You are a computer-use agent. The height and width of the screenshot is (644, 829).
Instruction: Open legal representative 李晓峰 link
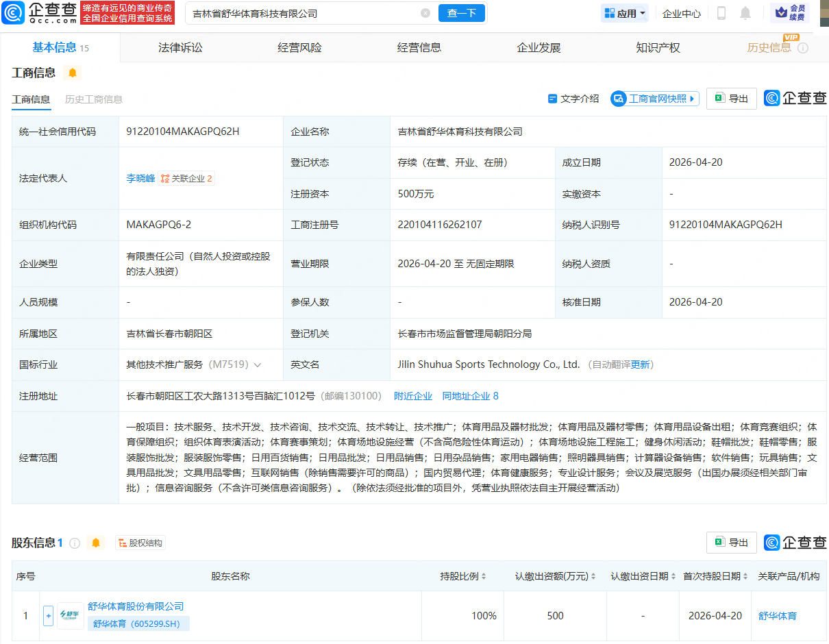click(140, 178)
